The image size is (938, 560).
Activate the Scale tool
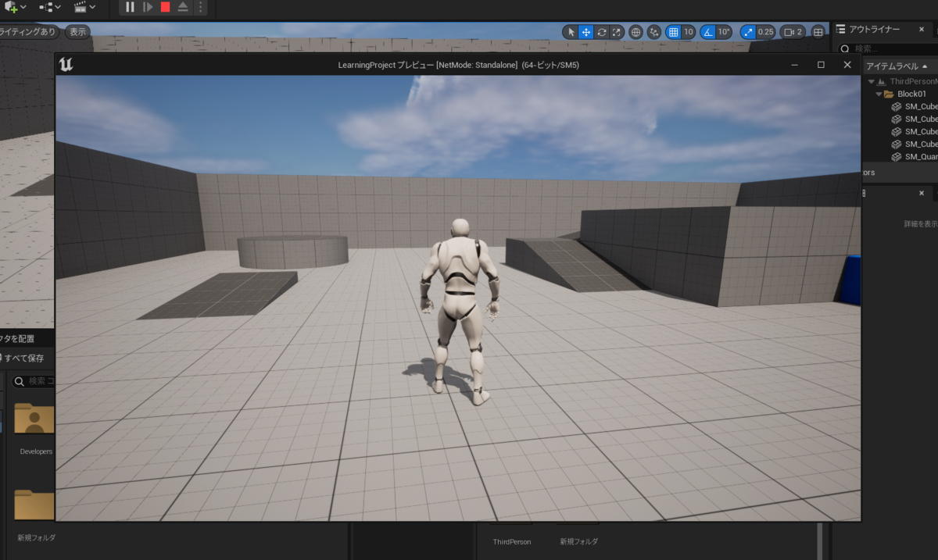[616, 32]
